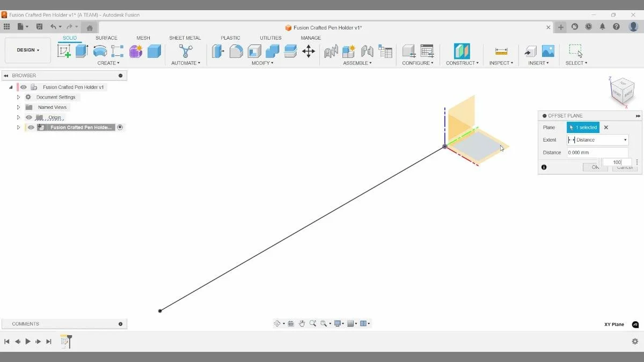Select the Window Selection icon
Viewport: 644px width, 362px height.
[576, 51]
